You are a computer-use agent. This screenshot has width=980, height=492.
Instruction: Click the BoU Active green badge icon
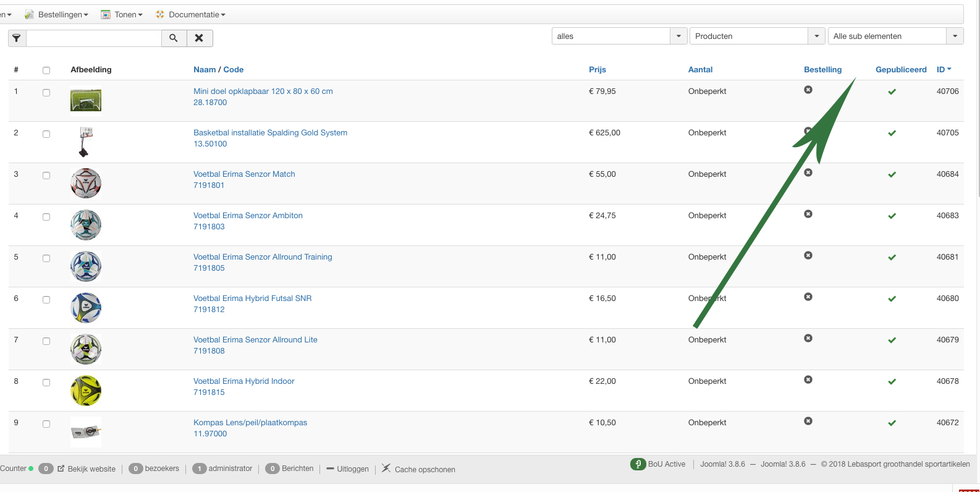pos(638,464)
